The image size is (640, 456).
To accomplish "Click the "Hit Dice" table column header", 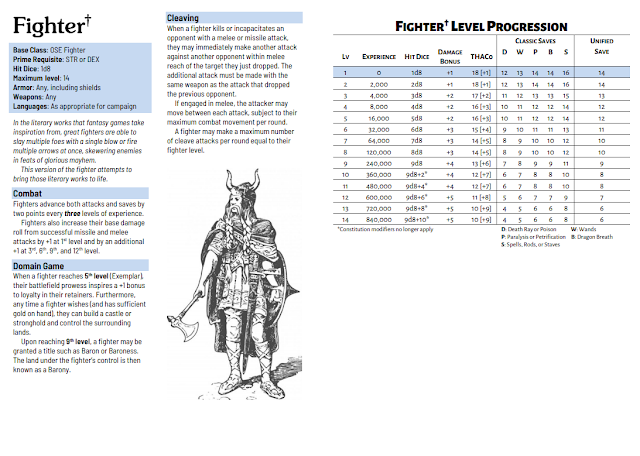I will click(416, 56).
